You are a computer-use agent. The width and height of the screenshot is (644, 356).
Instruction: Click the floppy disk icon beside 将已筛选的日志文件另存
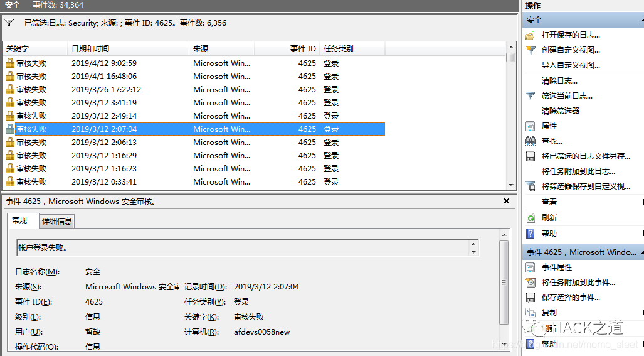coord(531,156)
